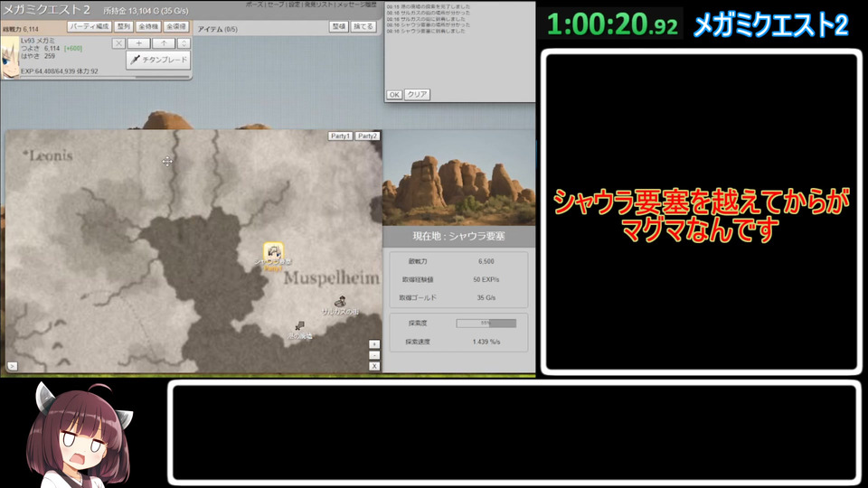Click the Party1 marker at シャウラ要塞 on the map
The image size is (868, 488).
(273, 251)
